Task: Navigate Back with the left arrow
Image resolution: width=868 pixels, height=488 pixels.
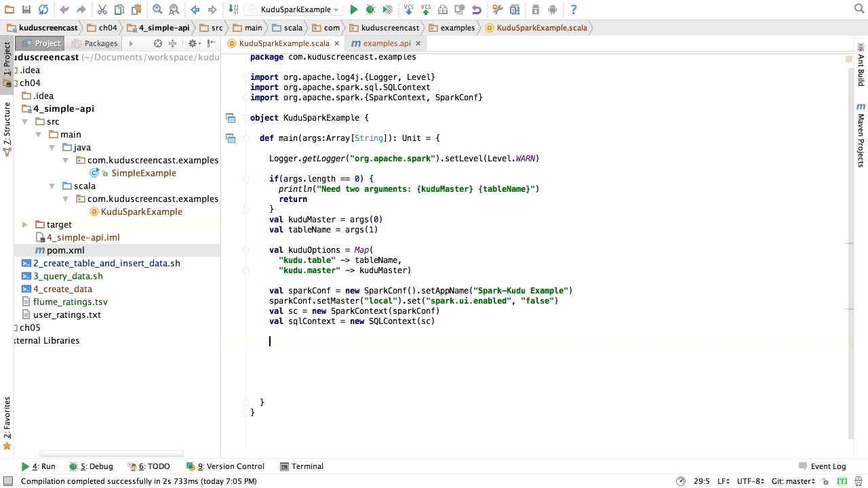Action: coord(195,9)
